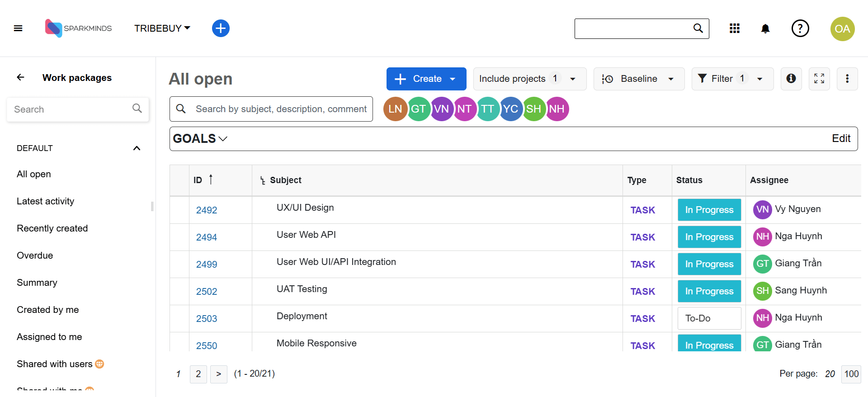Click the Edit button in GOALS
The height and width of the screenshot is (397, 868).
841,138
